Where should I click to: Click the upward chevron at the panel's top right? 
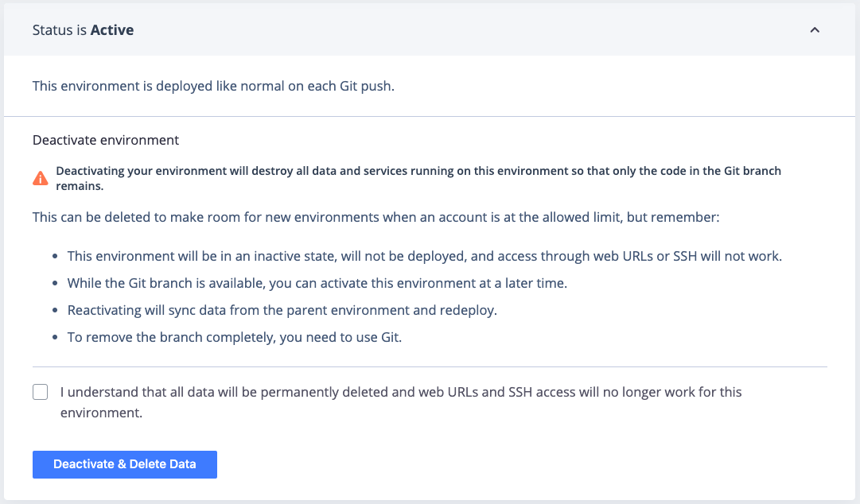coord(814,29)
